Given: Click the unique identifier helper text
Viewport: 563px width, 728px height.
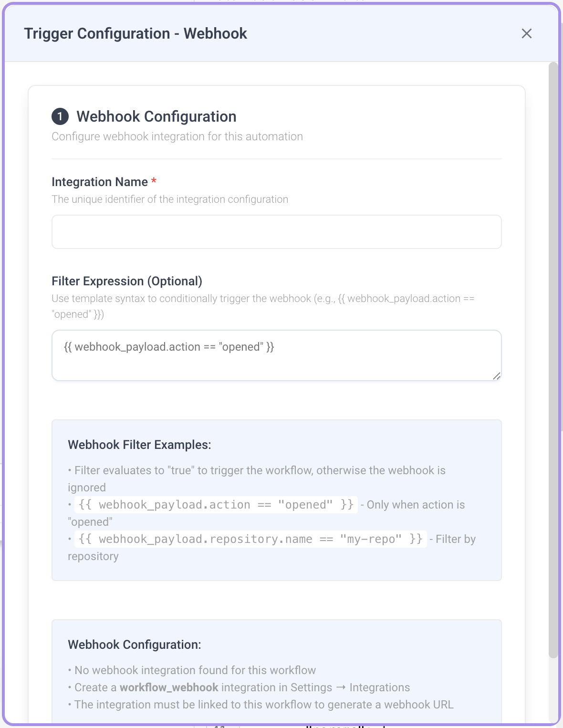Looking at the screenshot, I should click(170, 199).
